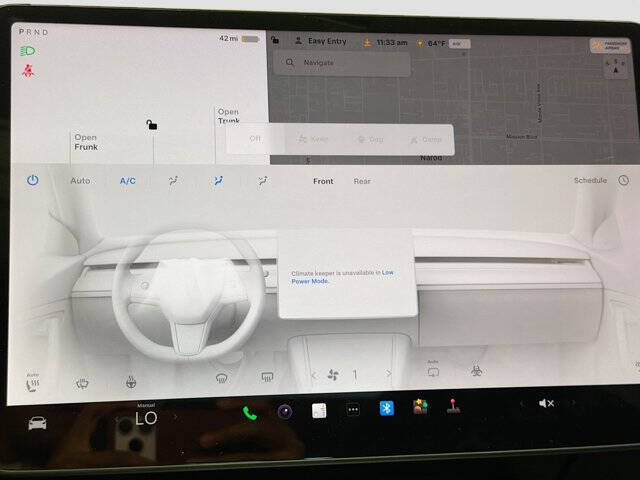Switch to the Front climate tab
The height and width of the screenshot is (480, 640).
[323, 181]
